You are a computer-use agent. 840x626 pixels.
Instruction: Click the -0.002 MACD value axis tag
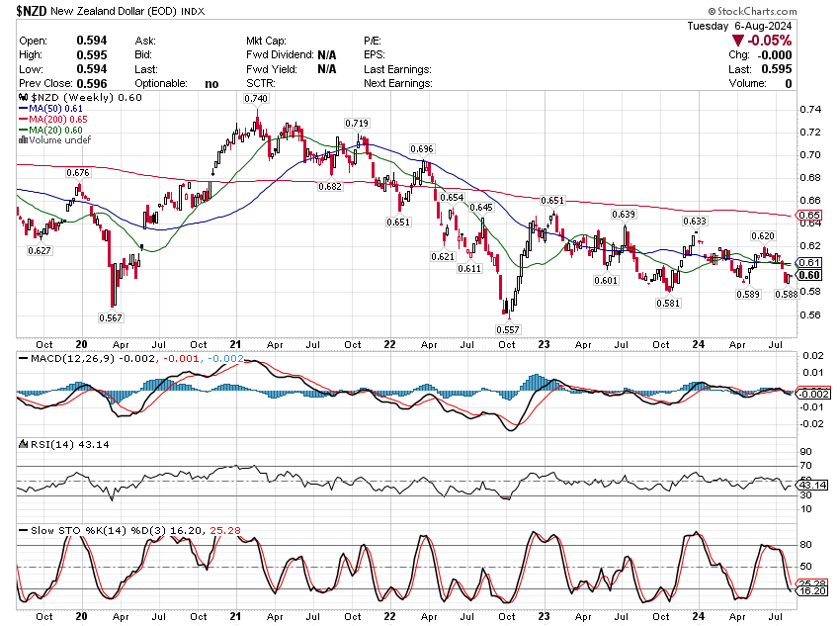click(811, 394)
